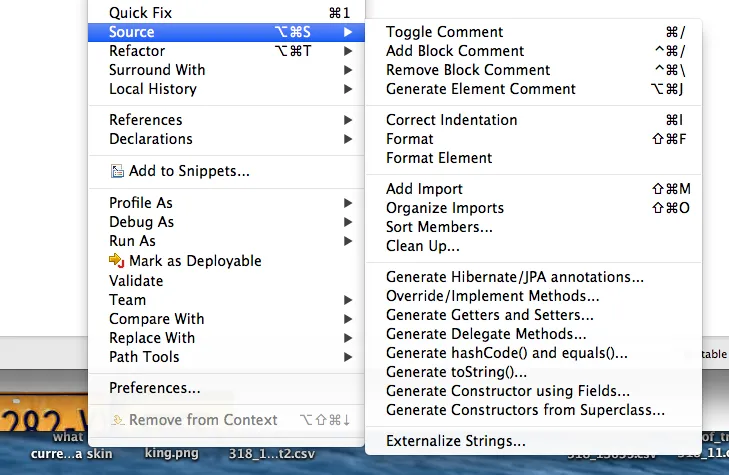Select Validate in the context menu
The image size is (729, 475).
click(x=136, y=281)
